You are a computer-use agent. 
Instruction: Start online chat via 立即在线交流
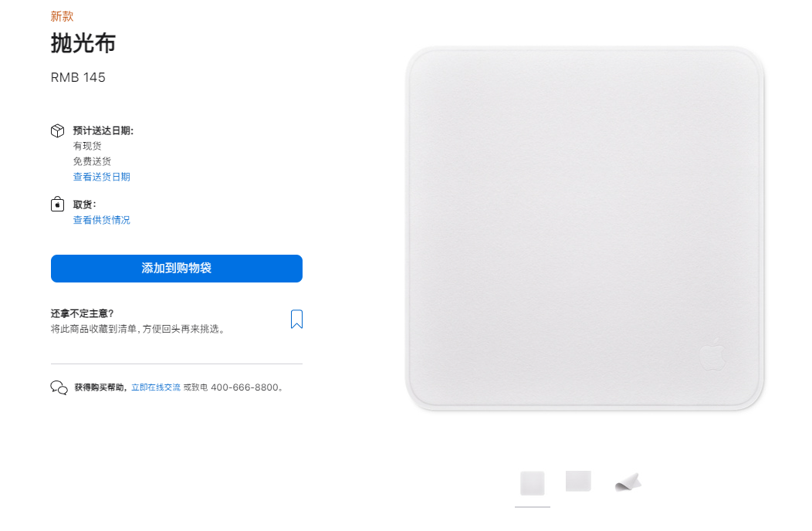156,387
